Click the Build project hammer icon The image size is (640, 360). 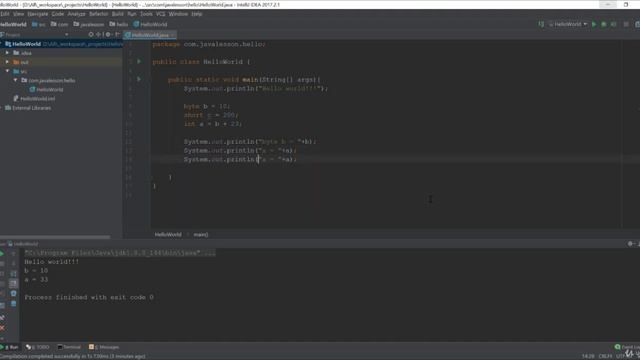click(541, 24)
